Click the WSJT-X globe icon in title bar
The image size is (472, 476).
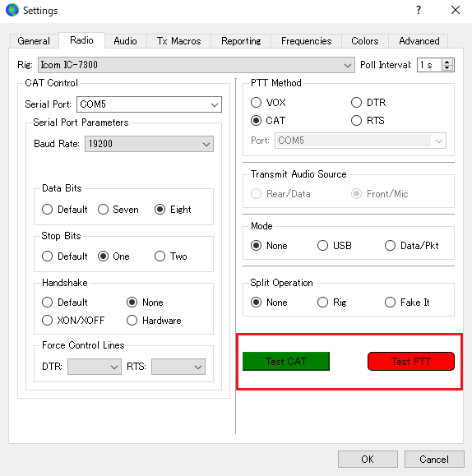tap(12, 10)
